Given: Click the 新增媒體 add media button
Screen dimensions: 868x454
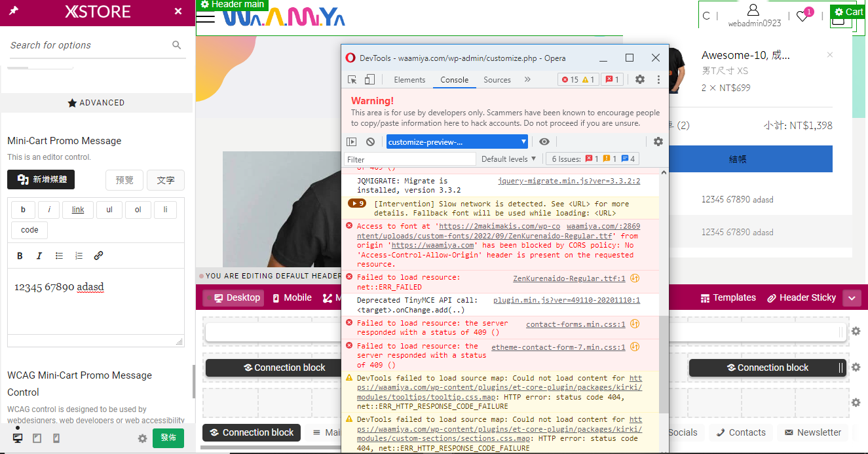Looking at the screenshot, I should pos(41,180).
